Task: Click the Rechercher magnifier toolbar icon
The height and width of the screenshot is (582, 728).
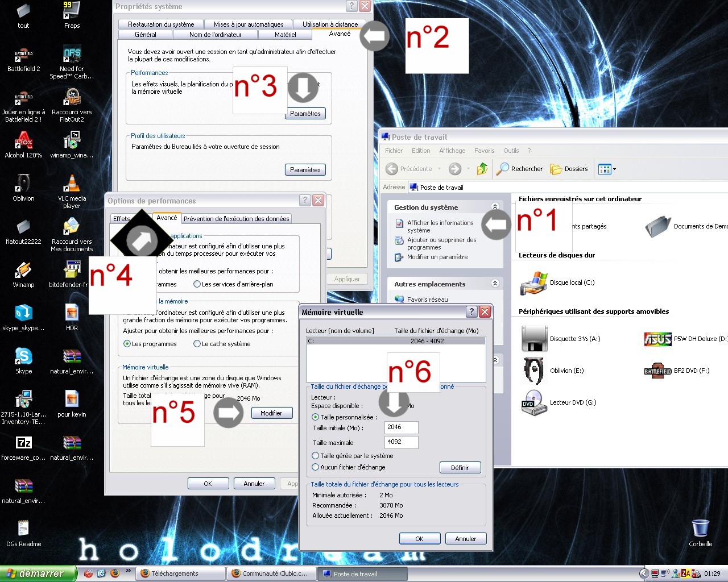Action: click(503, 169)
